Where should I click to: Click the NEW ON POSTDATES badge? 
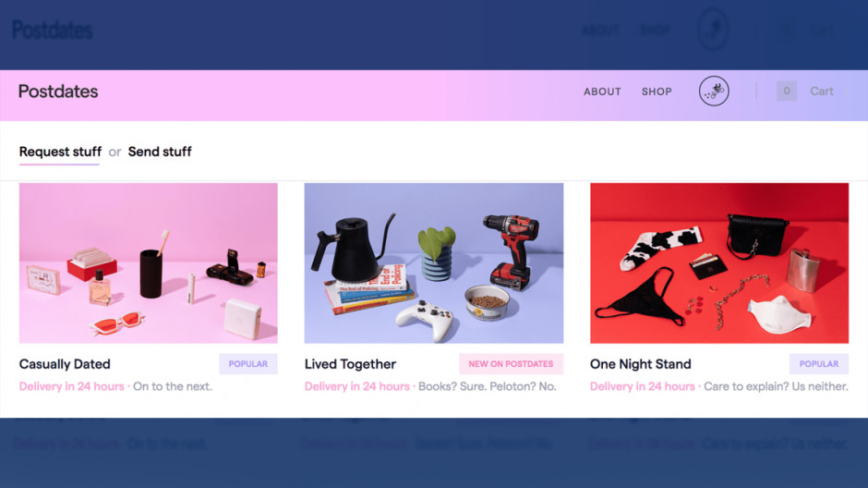(511, 364)
